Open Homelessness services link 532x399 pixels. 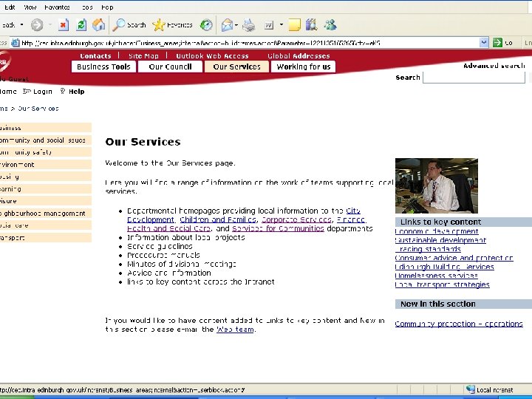click(437, 276)
